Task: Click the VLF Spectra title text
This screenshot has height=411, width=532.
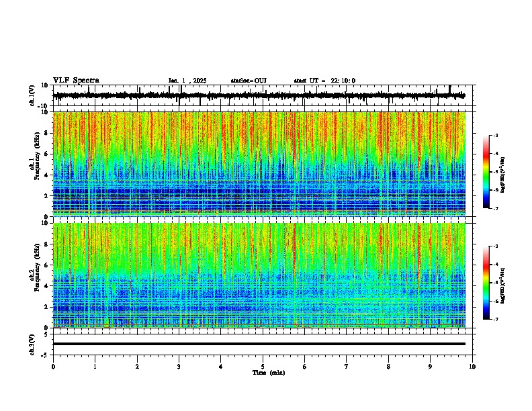Action: [x=76, y=81]
